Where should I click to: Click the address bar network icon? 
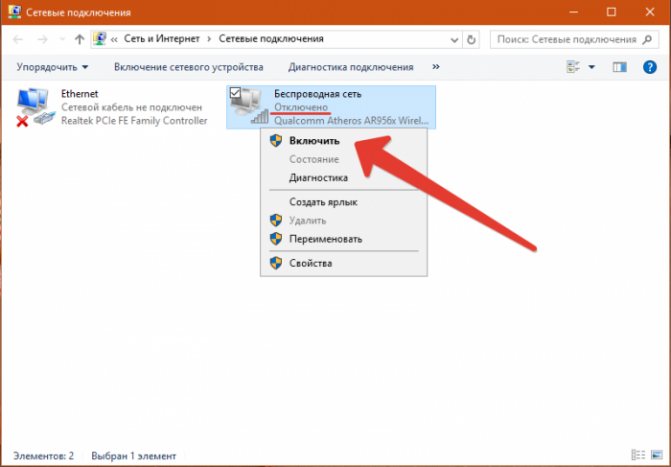tap(100, 39)
